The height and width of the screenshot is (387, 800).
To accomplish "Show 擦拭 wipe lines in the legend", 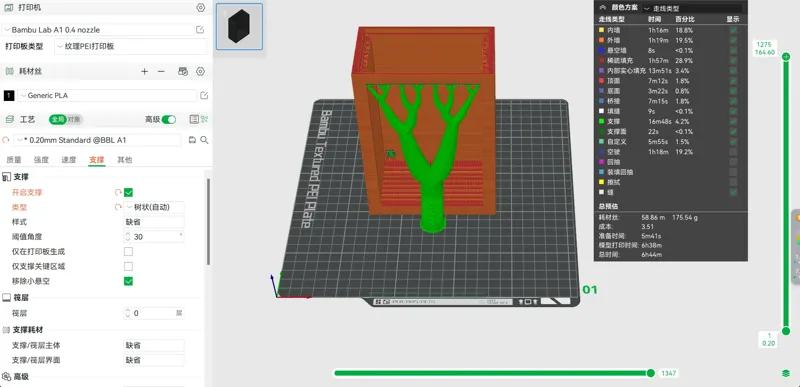I will click(733, 182).
